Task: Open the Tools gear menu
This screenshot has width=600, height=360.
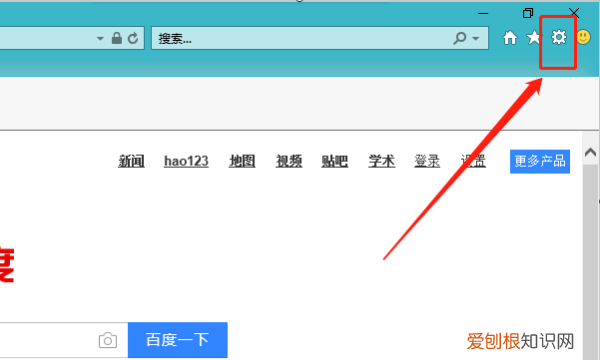Action: coord(559,37)
